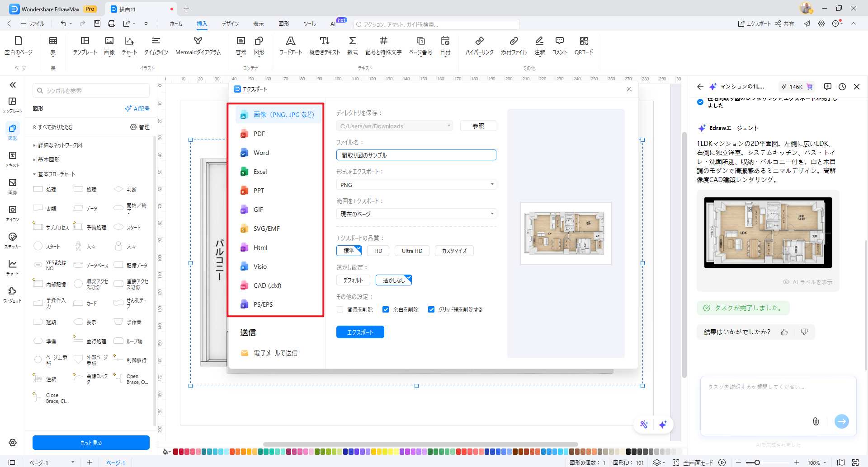Enable the 背景を削除 checkbox

pos(340,309)
